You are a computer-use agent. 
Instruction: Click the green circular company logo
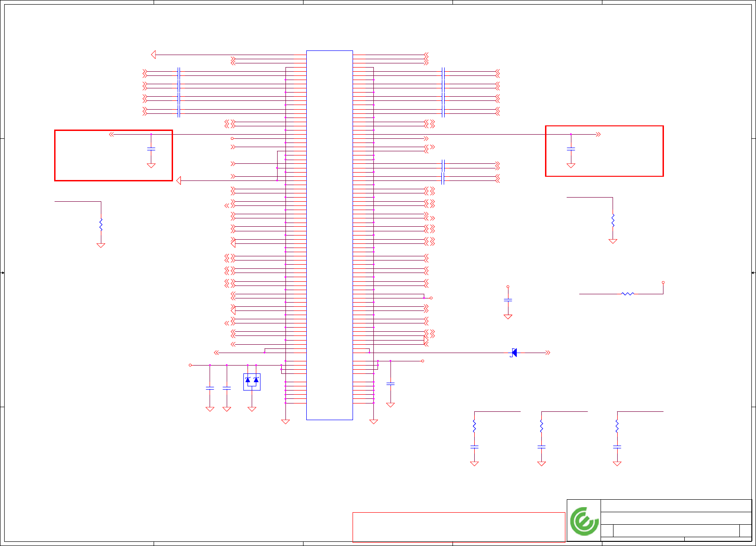(x=584, y=521)
